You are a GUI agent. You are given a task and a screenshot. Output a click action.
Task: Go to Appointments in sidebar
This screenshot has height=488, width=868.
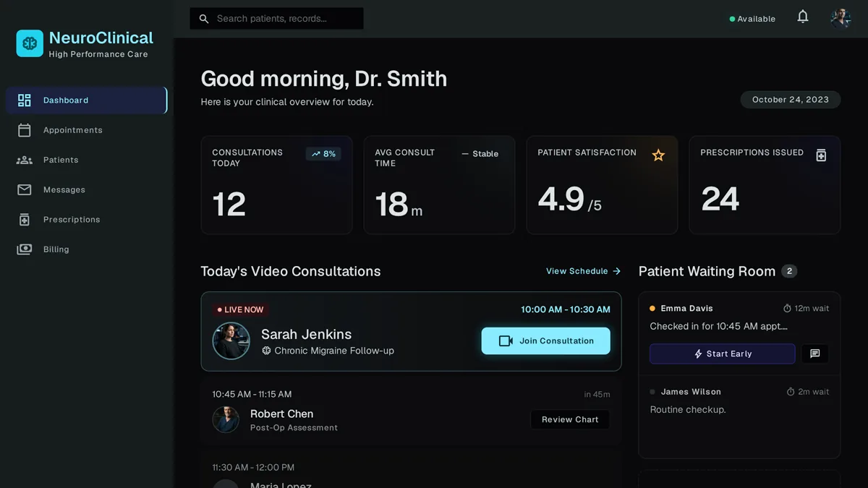(x=87, y=130)
